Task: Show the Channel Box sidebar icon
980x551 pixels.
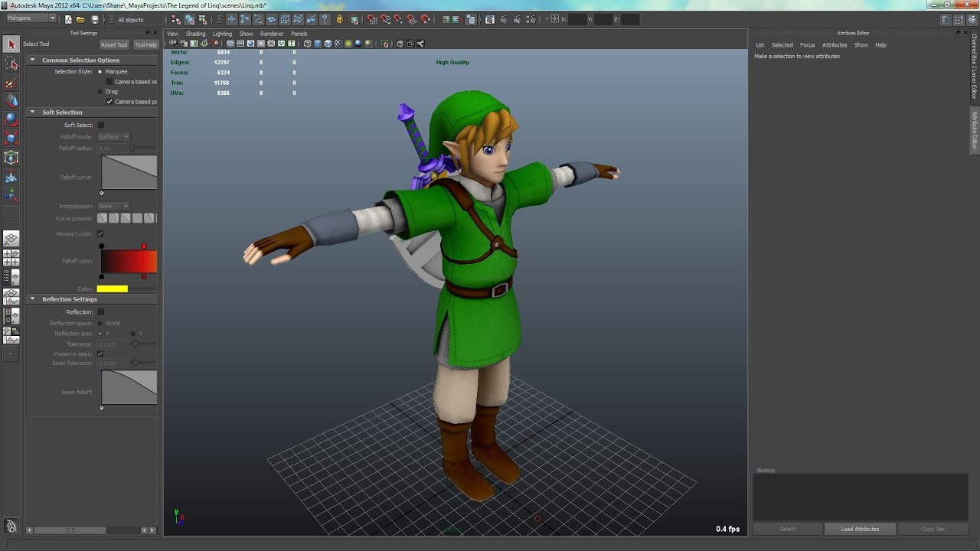Action: coord(972,20)
